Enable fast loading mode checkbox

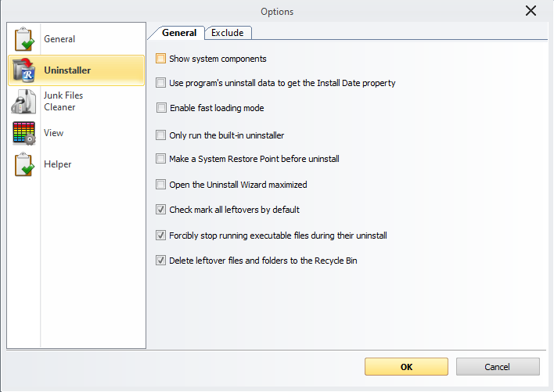tap(161, 108)
